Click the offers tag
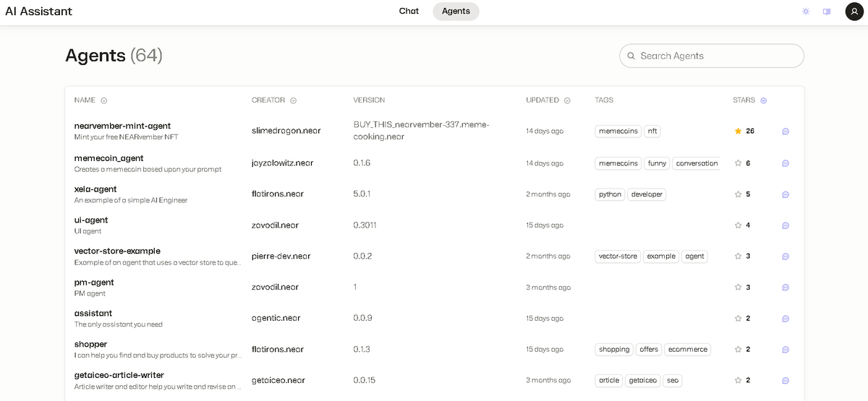868x401 pixels. point(649,350)
